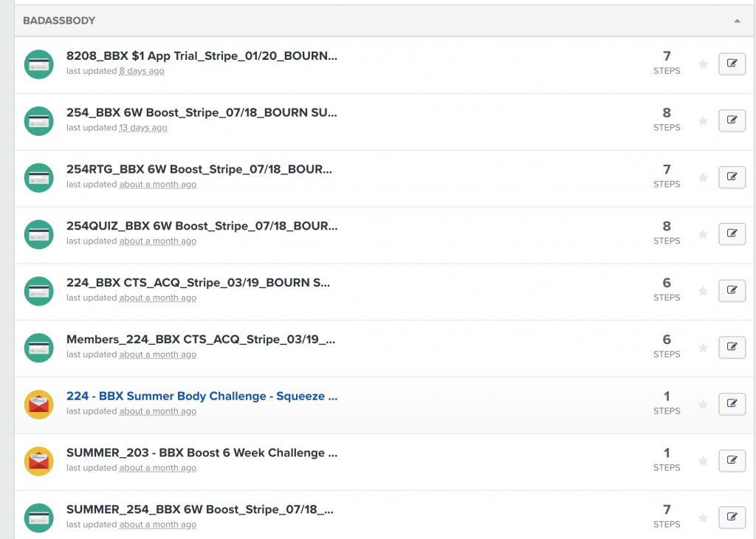Click envelope icon for SUMMER_203 - BBX Boost
This screenshot has height=539, width=756.
tap(38, 461)
